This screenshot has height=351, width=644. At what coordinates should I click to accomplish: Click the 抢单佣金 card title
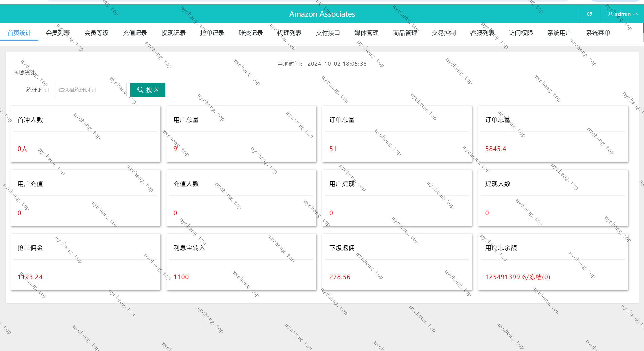point(30,248)
